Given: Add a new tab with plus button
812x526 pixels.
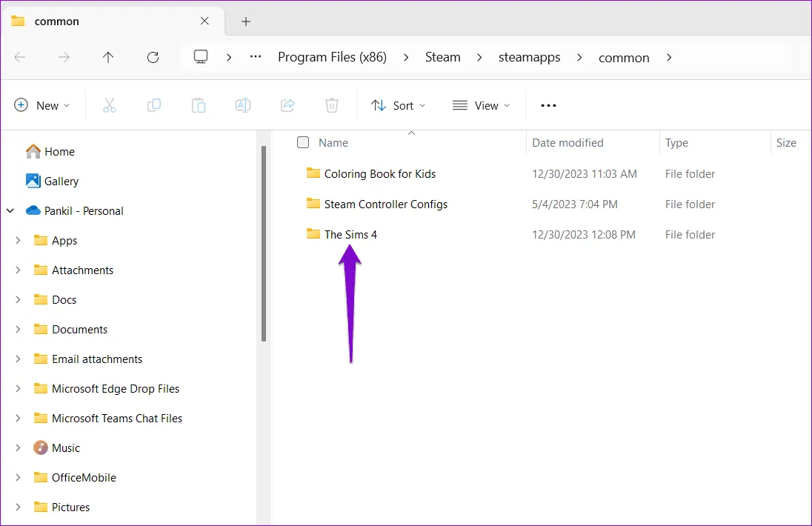Looking at the screenshot, I should pyautogui.click(x=246, y=21).
